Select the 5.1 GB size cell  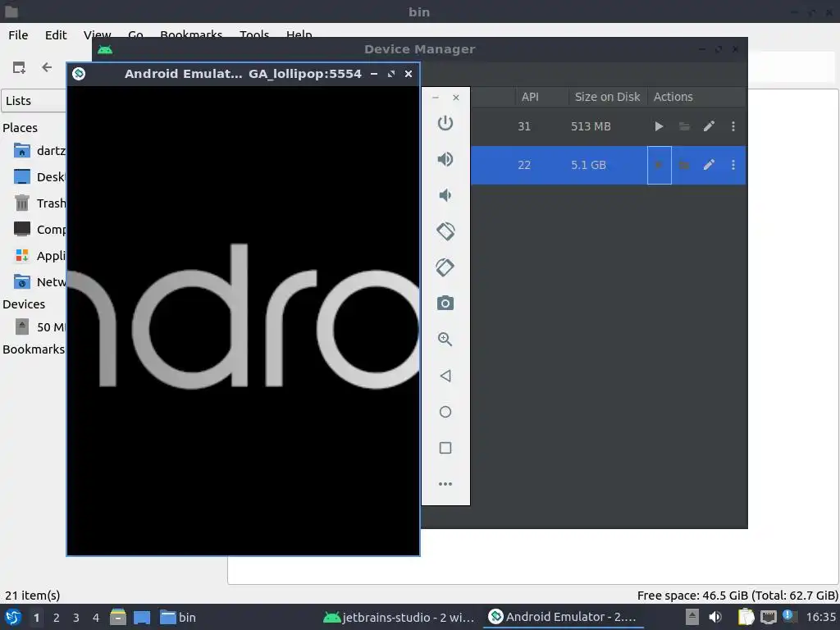(x=588, y=165)
